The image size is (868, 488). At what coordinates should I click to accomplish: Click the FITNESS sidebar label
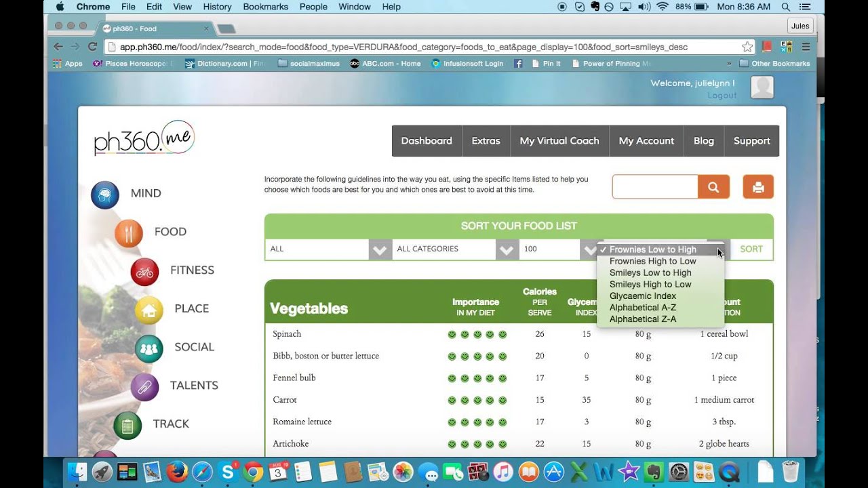point(192,270)
